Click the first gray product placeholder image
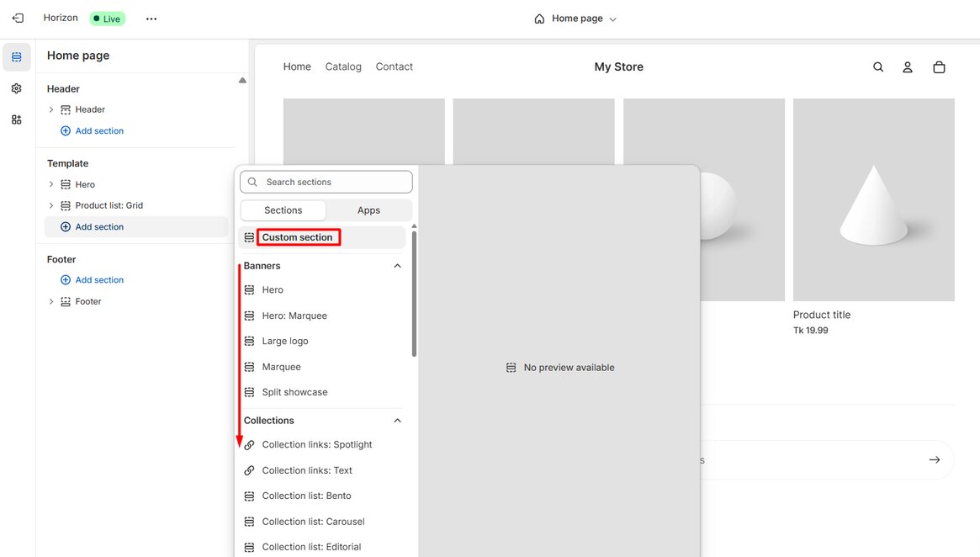 363,132
